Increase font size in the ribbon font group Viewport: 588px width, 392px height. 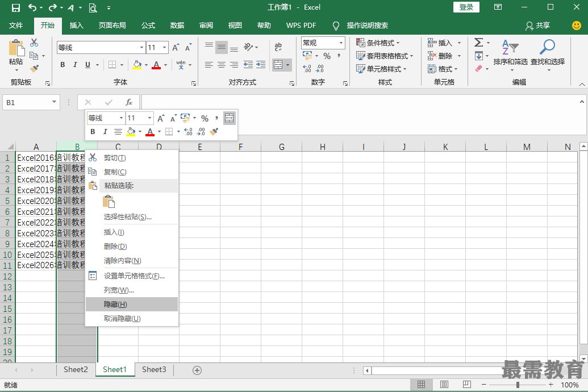pyautogui.click(x=175, y=48)
